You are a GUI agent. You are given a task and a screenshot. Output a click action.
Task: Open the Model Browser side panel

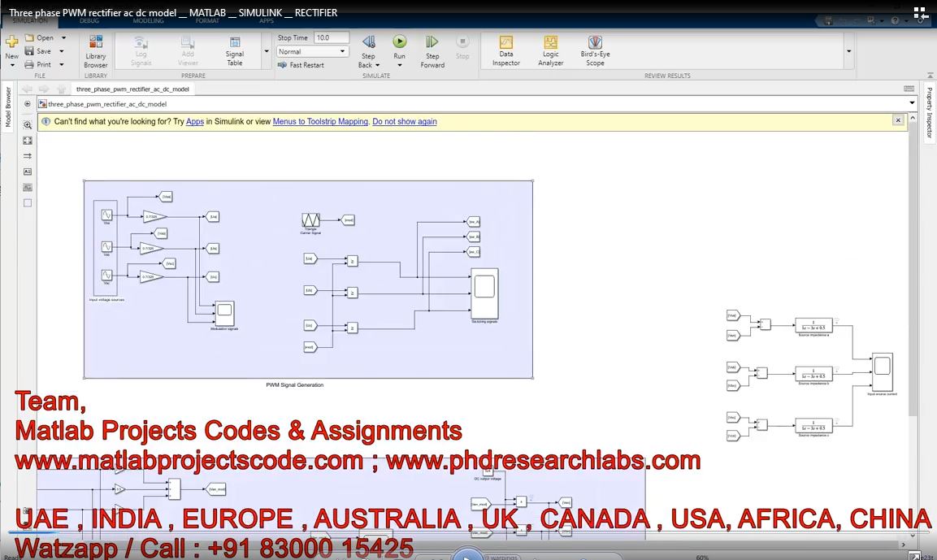(8, 106)
